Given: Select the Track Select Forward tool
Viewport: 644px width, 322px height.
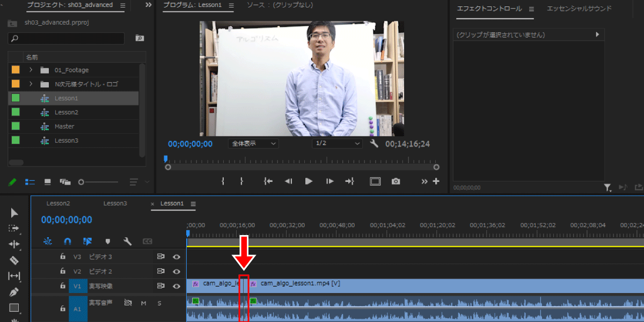Looking at the screenshot, I should pos(14,228).
